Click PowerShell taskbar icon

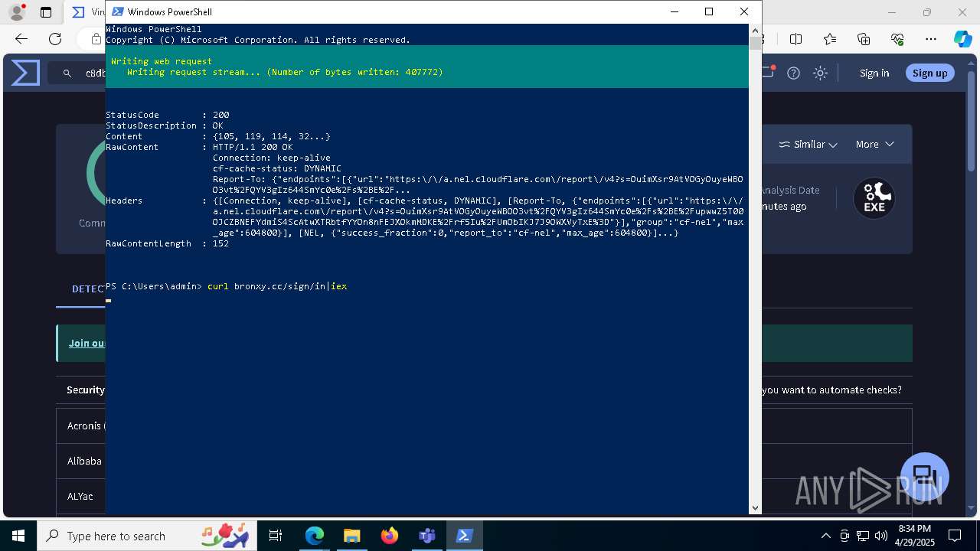pyautogui.click(x=464, y=536)
